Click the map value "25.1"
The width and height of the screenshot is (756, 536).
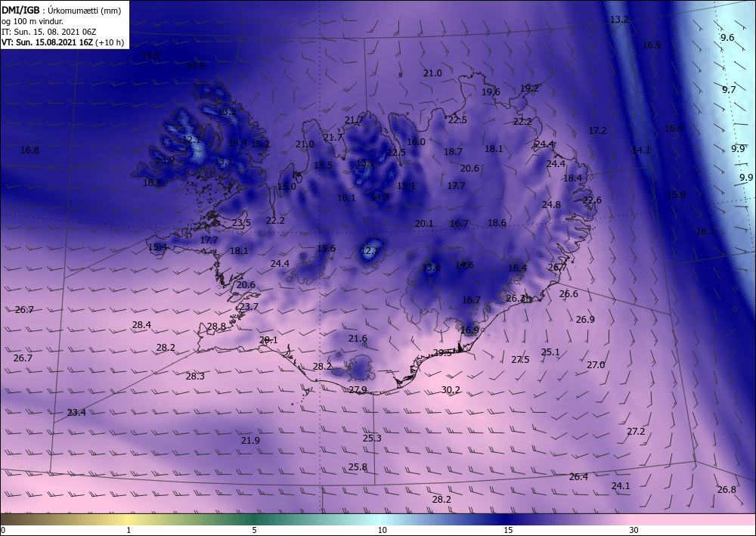pos(550,352)
